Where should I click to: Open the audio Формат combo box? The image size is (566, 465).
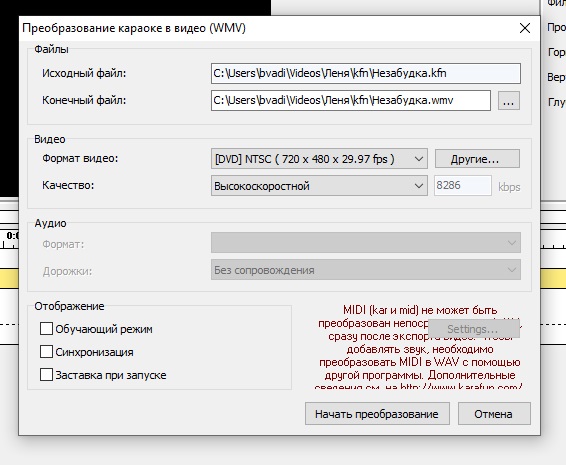[366, 243]
